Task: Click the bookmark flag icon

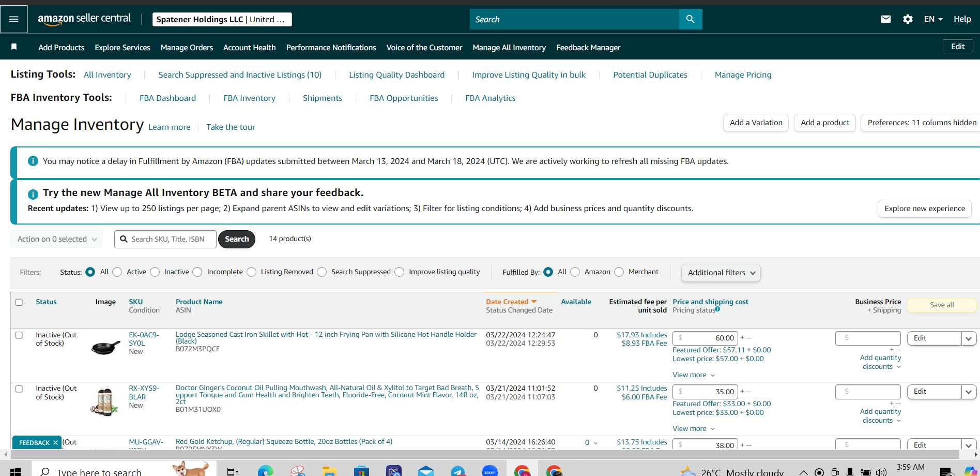Action: pos(14,47)
